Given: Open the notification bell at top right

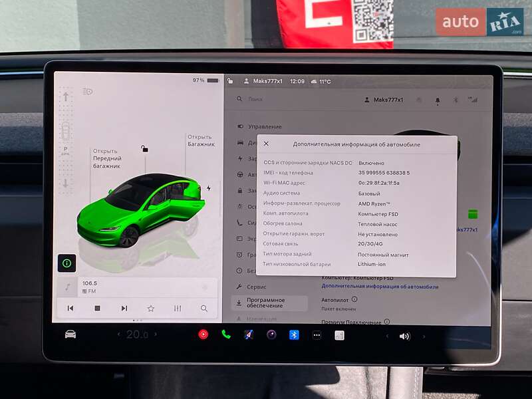Looking at the screenshot, I should pos(437,98).
